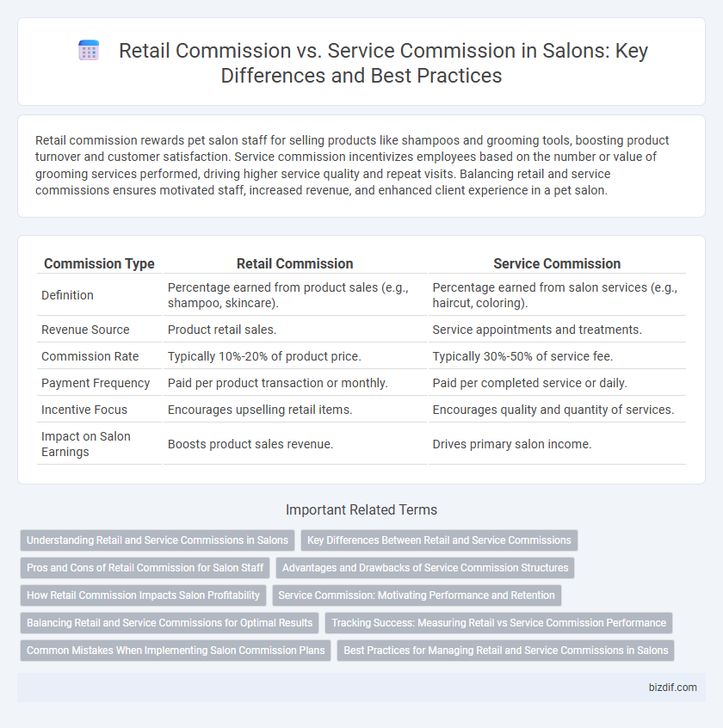Screen dimensions: 723x728
Task: Open 'How Retail Commission Impacts Salon Profitability'
Action: [143, 595]
